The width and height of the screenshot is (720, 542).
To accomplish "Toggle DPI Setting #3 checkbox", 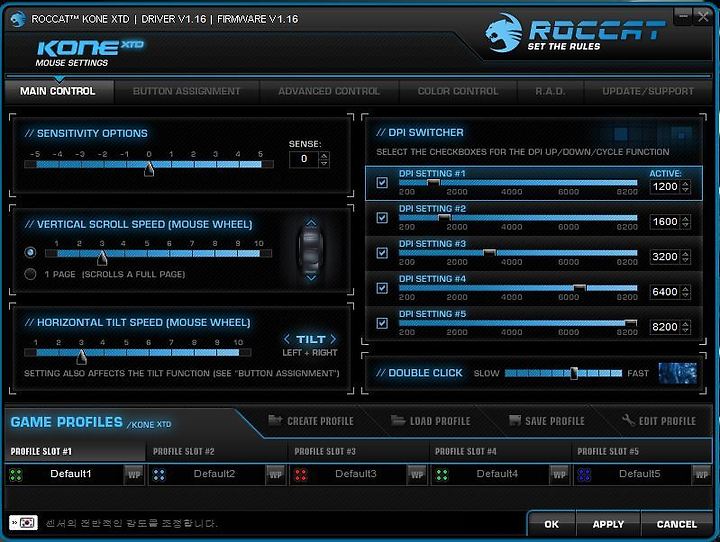I will coord(382,253).
